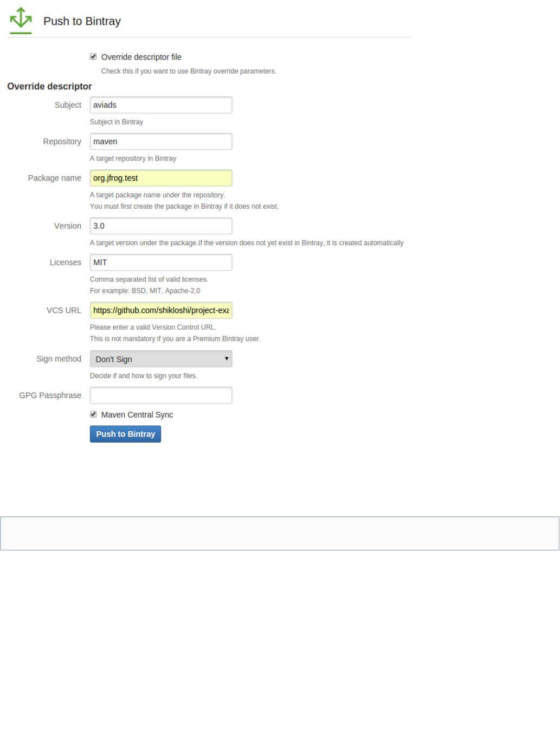Click the Repository field label
560x755 pixels.
pyautogui.click(x=62, y=142)
